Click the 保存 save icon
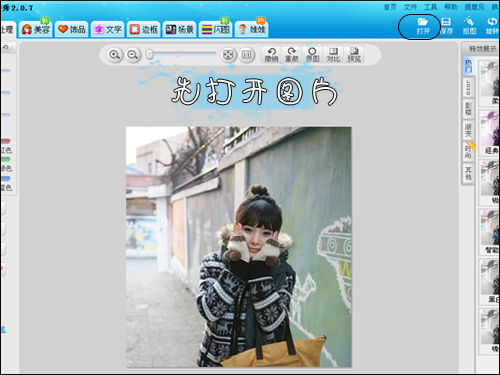Viewport: 500px width, 375px height. (x=446, y=26)
